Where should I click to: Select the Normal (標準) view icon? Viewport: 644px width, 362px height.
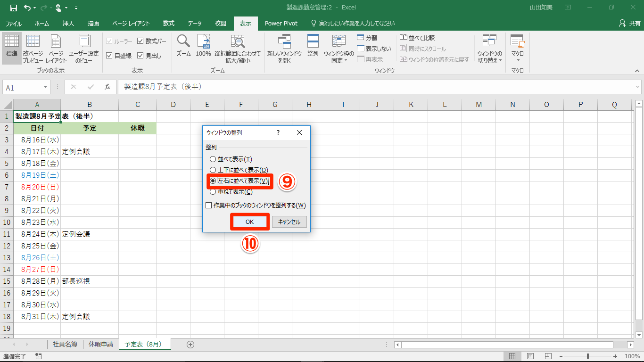(x=12, y=49)
